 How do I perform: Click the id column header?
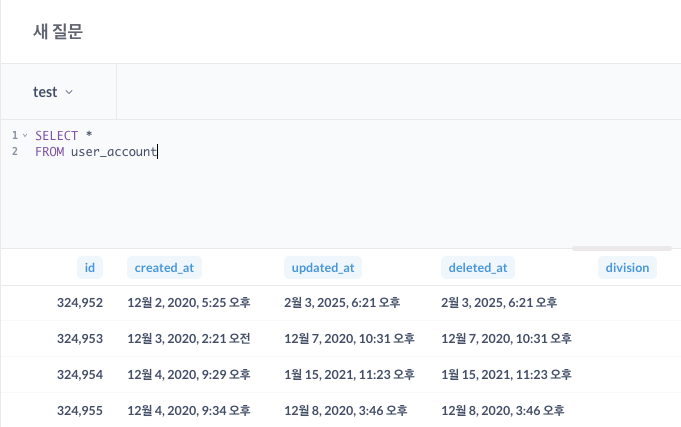(90, 267)
